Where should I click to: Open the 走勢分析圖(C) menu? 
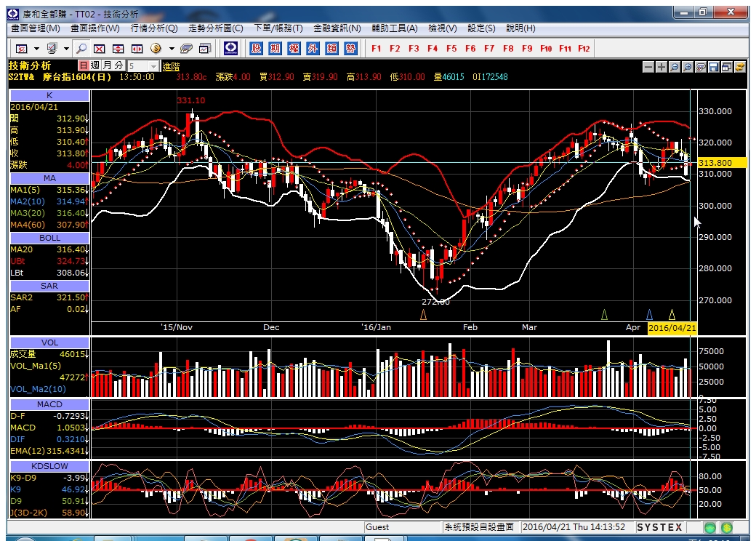pyautogui.click(x=215, y=28)
